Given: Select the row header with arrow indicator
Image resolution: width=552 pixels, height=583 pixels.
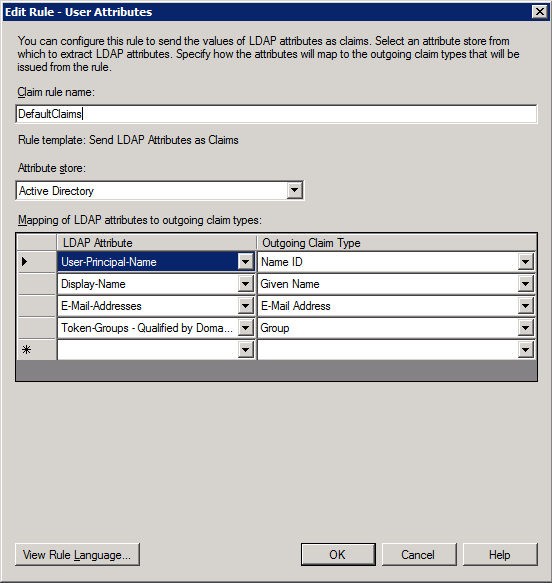Looking at the screenshot, I should (x=36, y=262).
